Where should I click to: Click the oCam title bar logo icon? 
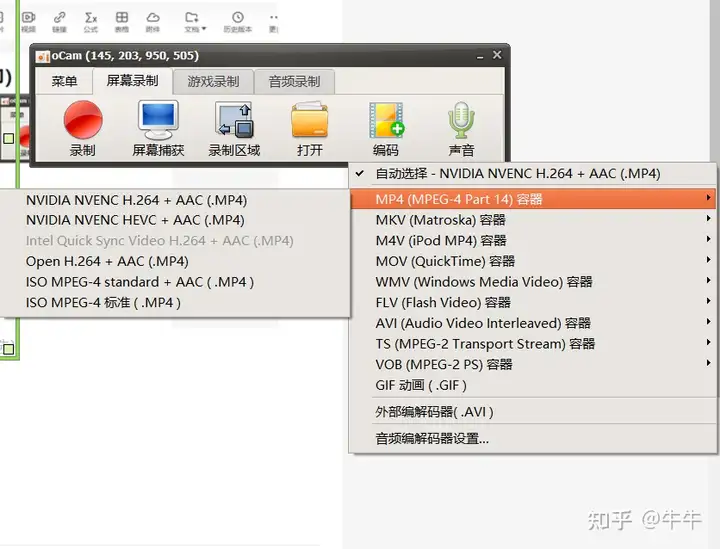click(42, 56)
